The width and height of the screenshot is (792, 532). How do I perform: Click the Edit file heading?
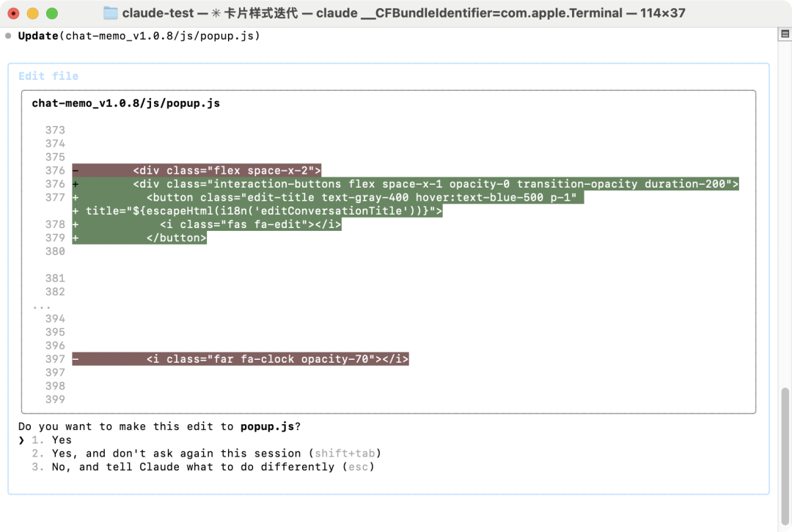pyautogui.click(x=48, y=76)
